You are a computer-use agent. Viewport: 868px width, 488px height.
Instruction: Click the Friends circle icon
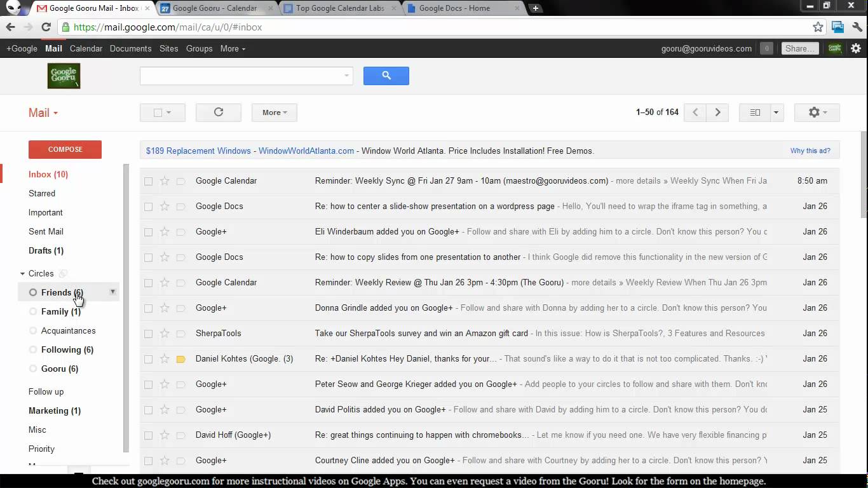tap(33, 292)
